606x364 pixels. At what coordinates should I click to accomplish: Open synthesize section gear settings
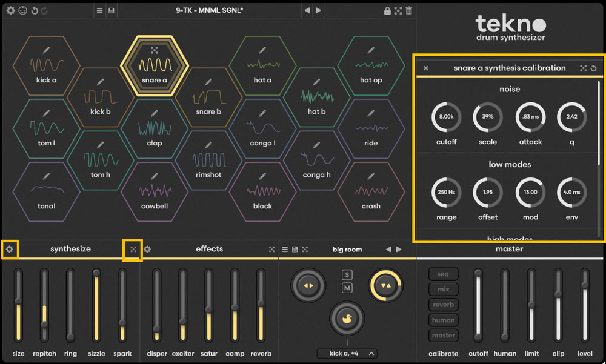(x=10, y=249)
